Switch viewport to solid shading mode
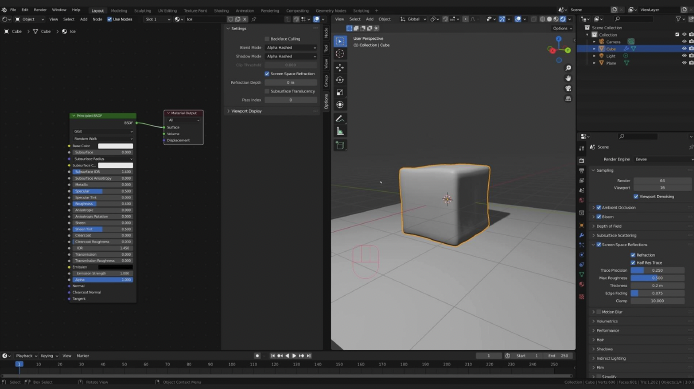694x389 pixels. [549, 19]
